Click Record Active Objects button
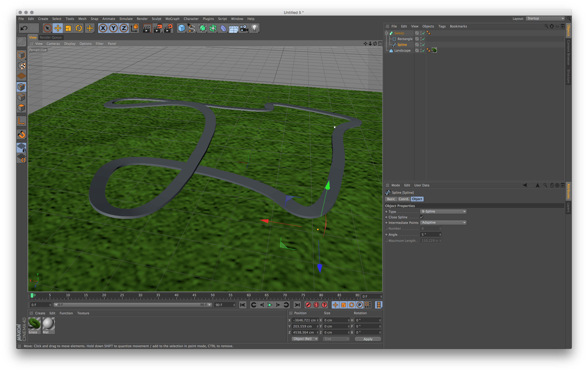This screenshot has height=372, width=588. coord(308,305)
